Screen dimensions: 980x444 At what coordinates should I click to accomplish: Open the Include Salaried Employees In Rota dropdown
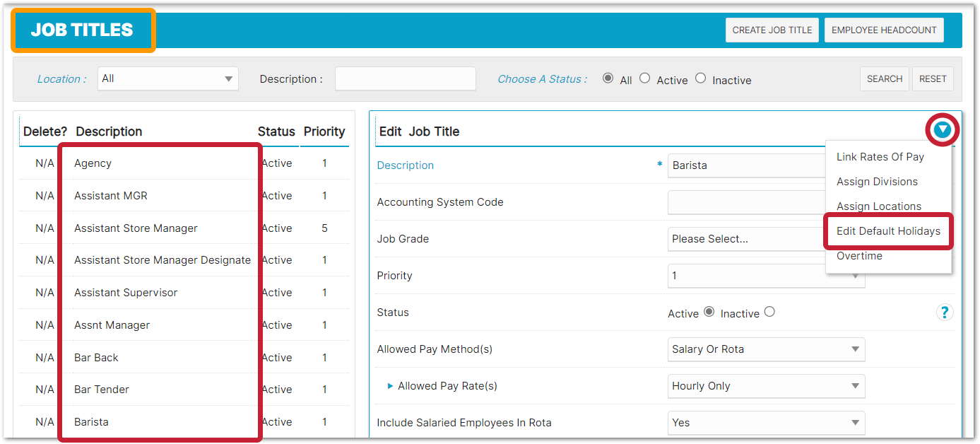[766, 423]
